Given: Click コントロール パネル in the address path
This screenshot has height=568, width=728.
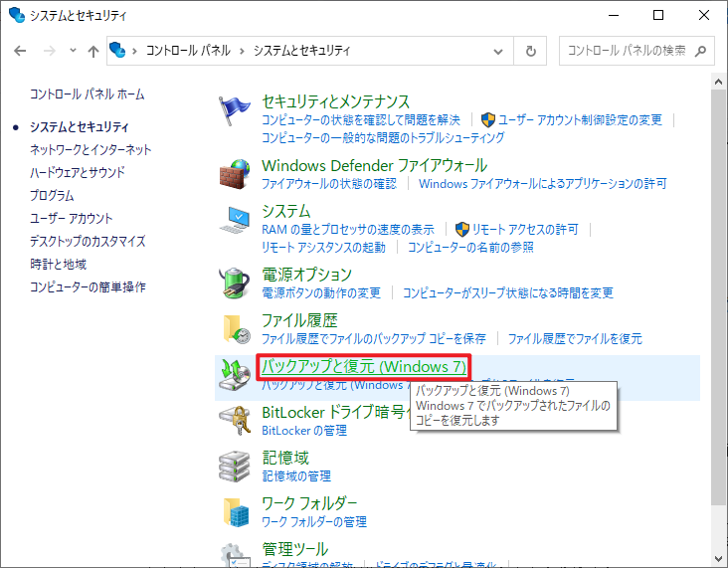Looking at the screenshot, I should pyautogui.click(x=188, y=50).
